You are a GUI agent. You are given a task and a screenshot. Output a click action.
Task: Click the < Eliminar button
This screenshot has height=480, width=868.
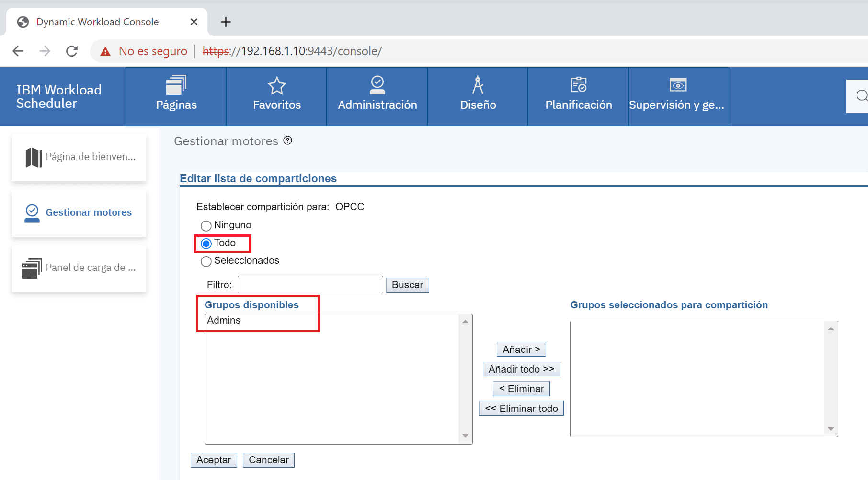(x=521, y=389)
